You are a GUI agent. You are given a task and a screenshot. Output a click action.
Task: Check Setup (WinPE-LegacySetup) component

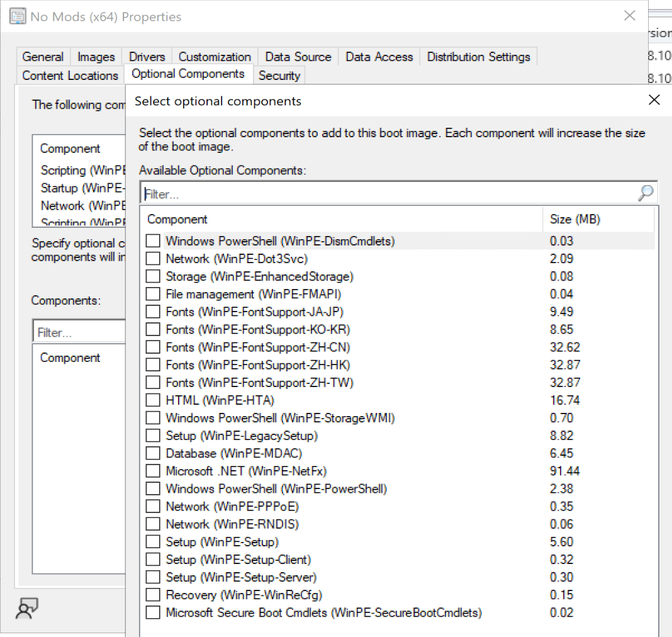152,435
